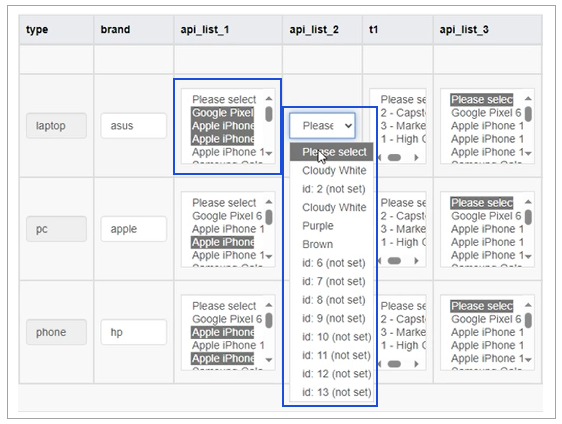Click right scroll arrow in phone row t1 list
This screenshot has width=562, height=424.
(416, 364)
